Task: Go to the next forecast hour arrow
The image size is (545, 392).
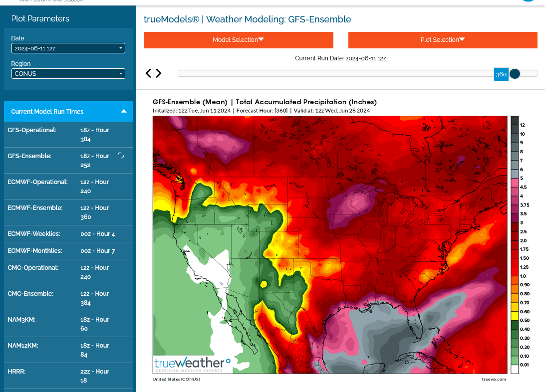Action: tap(159, 73)
